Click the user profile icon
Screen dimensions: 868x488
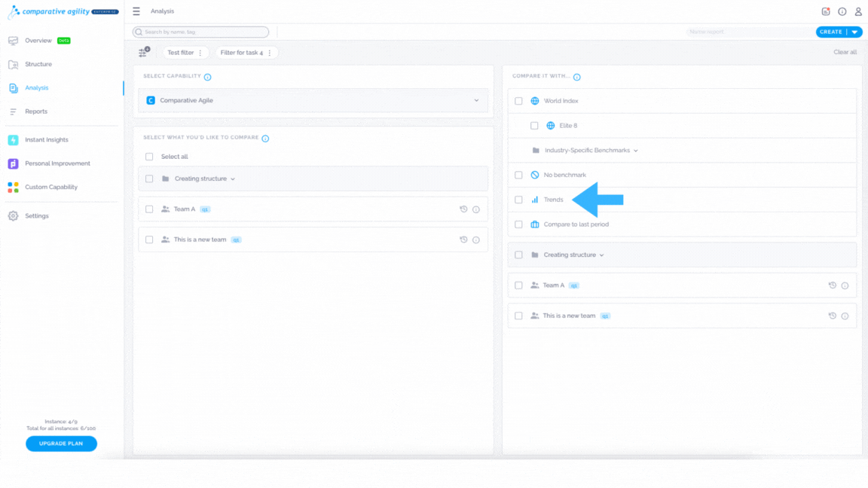coord(858,11)
